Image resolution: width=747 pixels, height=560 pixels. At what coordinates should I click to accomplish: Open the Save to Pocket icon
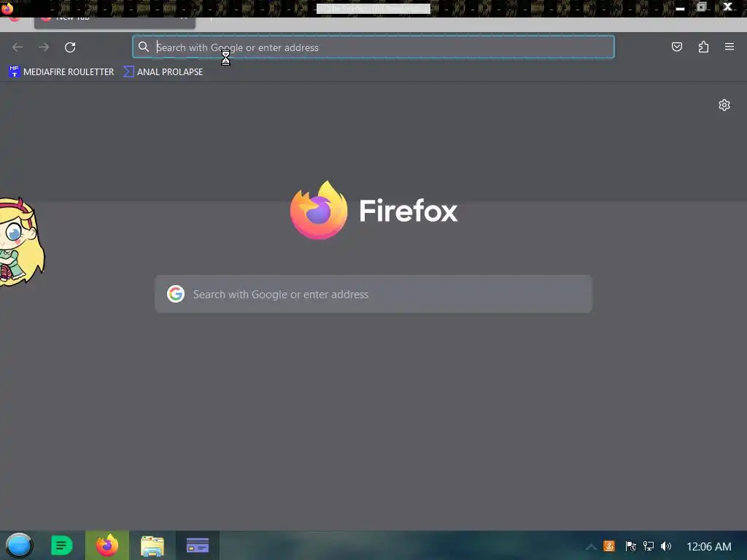click(x=676, y=47)
